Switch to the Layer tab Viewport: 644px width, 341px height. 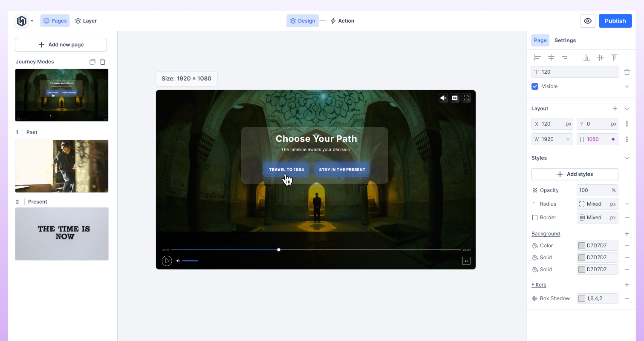point(86,21)
